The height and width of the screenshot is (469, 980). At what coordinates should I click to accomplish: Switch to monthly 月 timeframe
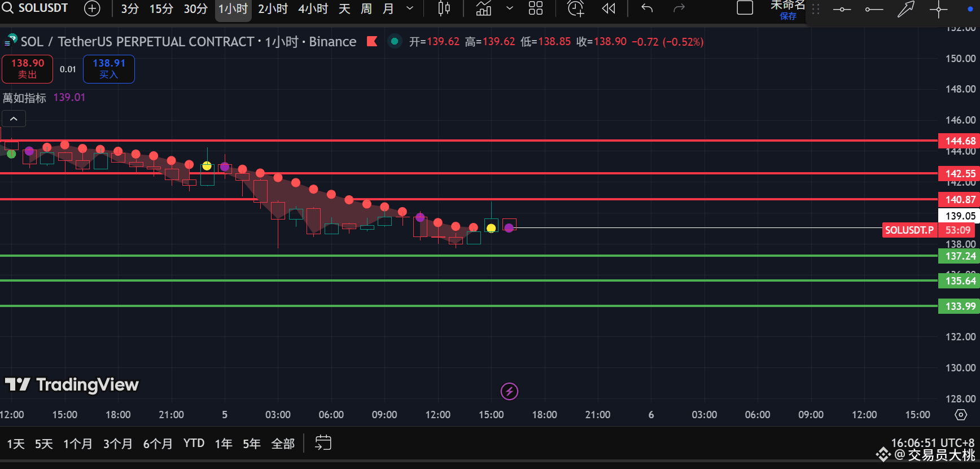tap(388, 8)
